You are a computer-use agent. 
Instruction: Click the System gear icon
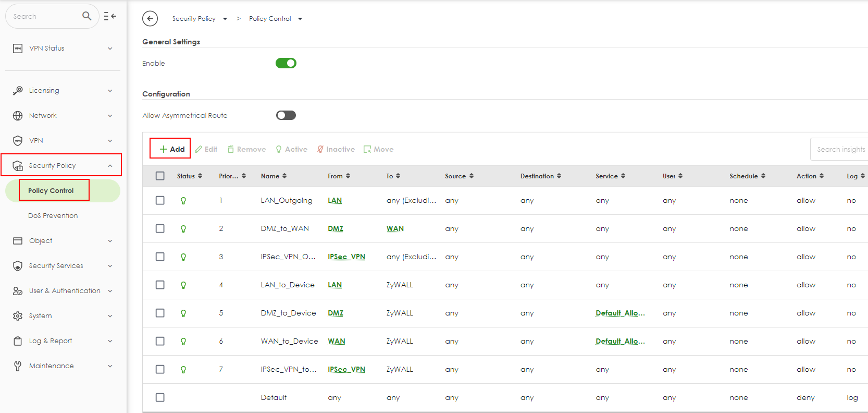18,316
